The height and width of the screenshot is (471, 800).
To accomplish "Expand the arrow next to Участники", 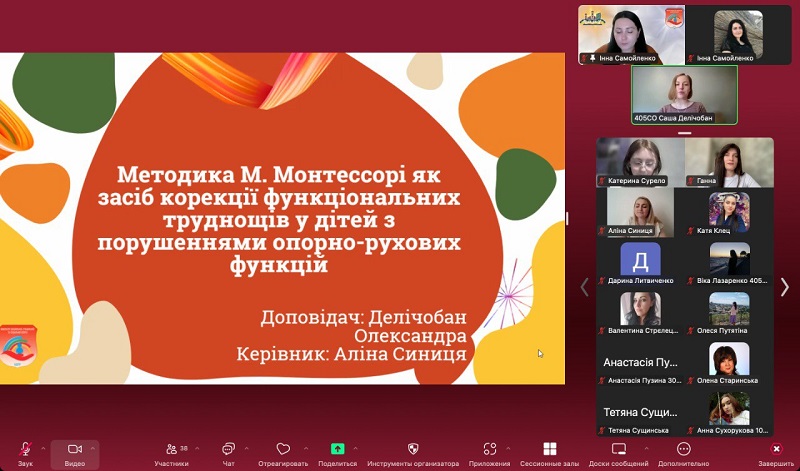I will tap(196, 447).
